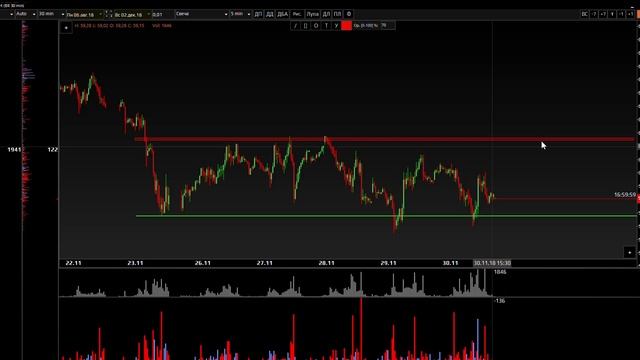Select the rectangle drawing tool

click(305, 25)
